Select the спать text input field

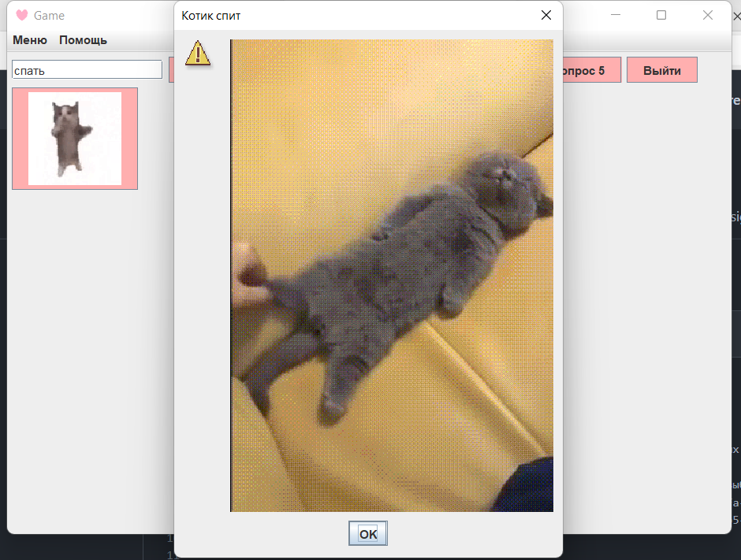87,69
